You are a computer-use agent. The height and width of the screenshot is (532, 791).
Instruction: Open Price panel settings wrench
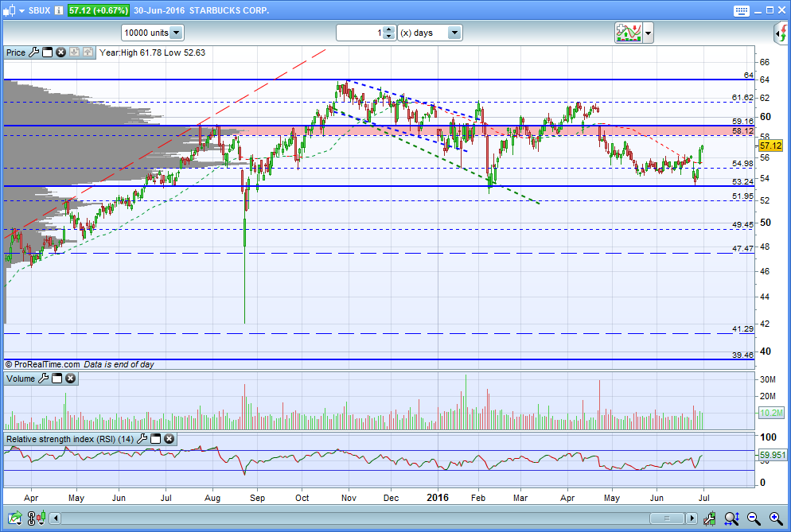(x=33, y=52)
